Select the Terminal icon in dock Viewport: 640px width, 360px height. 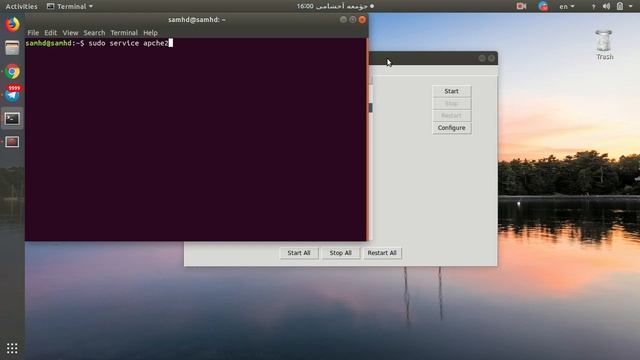pos(12,119)
